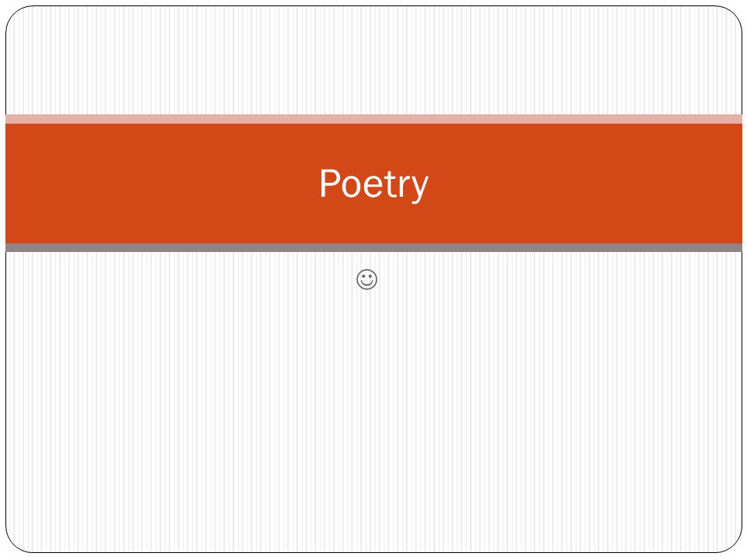
Task: Click the blank striped area above banner
Action: [x=374, y=61]
